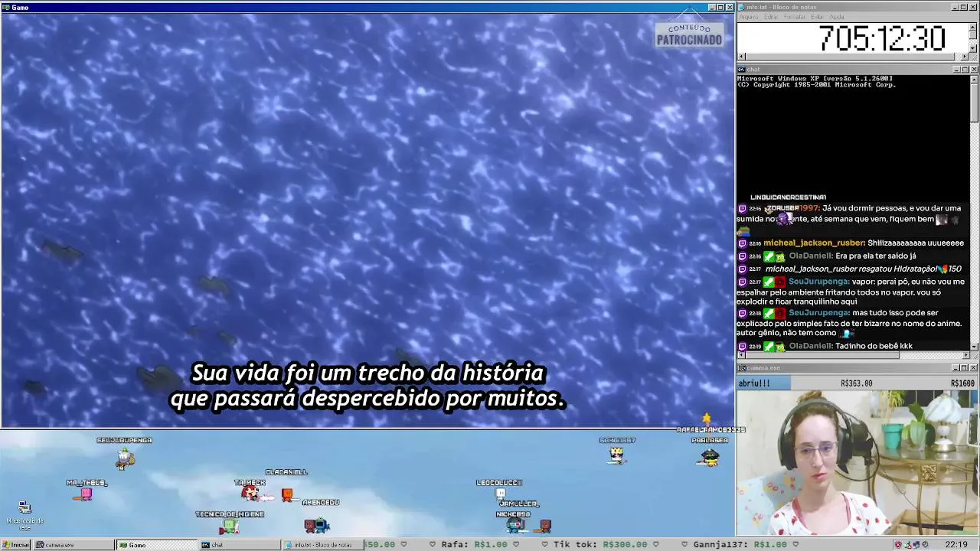
Task: Click the R$1600 goal amount
Action: (x=962, y=383)
